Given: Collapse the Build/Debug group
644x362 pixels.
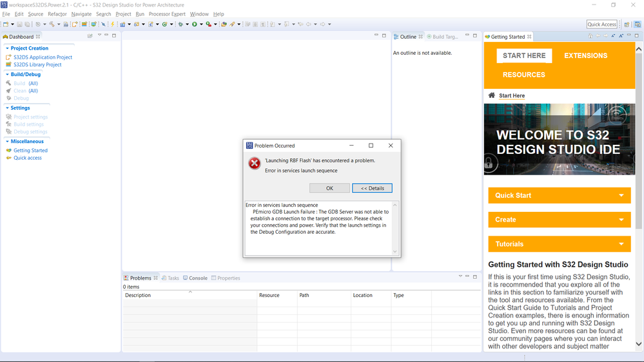Looking at the screenshot, I should pos(7,74).
